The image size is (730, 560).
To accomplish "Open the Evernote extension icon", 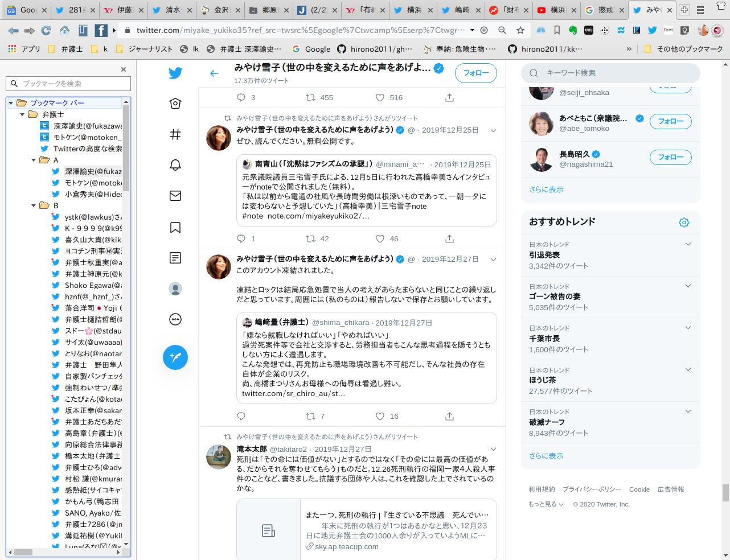I will coord(573,30).
